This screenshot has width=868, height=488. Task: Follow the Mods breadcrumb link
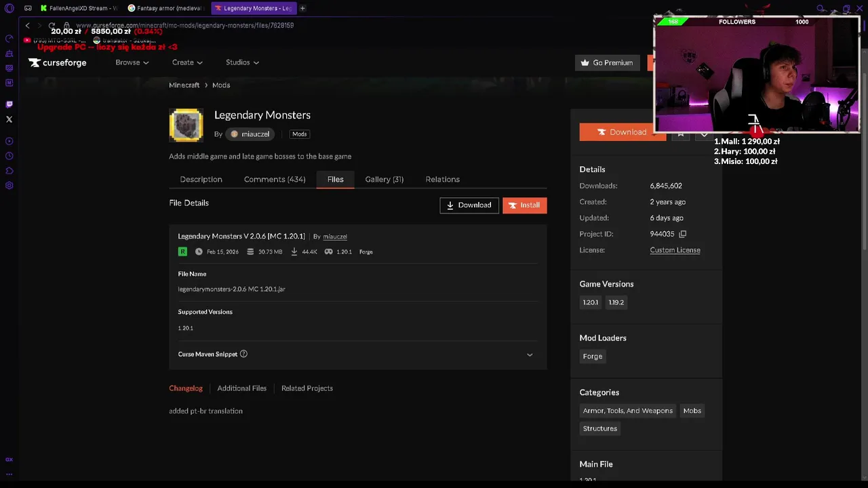(x=221, y=85)
